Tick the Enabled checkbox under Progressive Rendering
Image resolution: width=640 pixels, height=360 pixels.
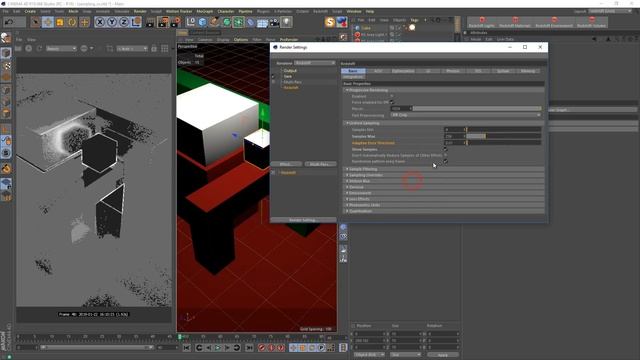392,96
